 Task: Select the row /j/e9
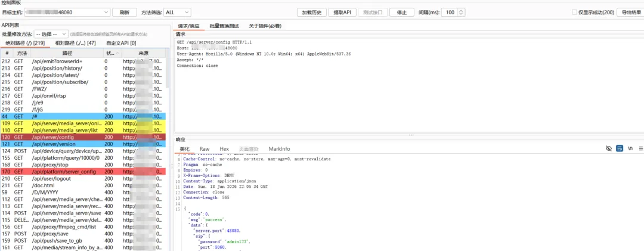tap(82, 103)
